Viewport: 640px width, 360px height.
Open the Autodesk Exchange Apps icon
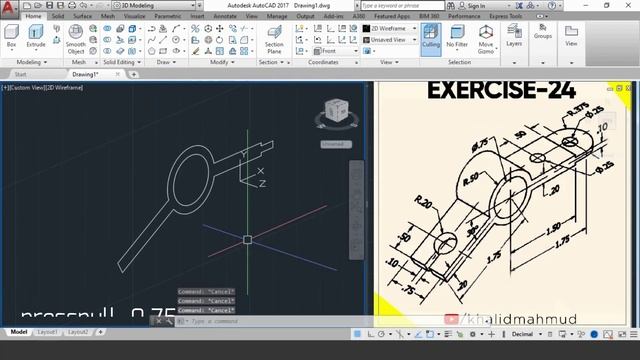click(519, 6)
